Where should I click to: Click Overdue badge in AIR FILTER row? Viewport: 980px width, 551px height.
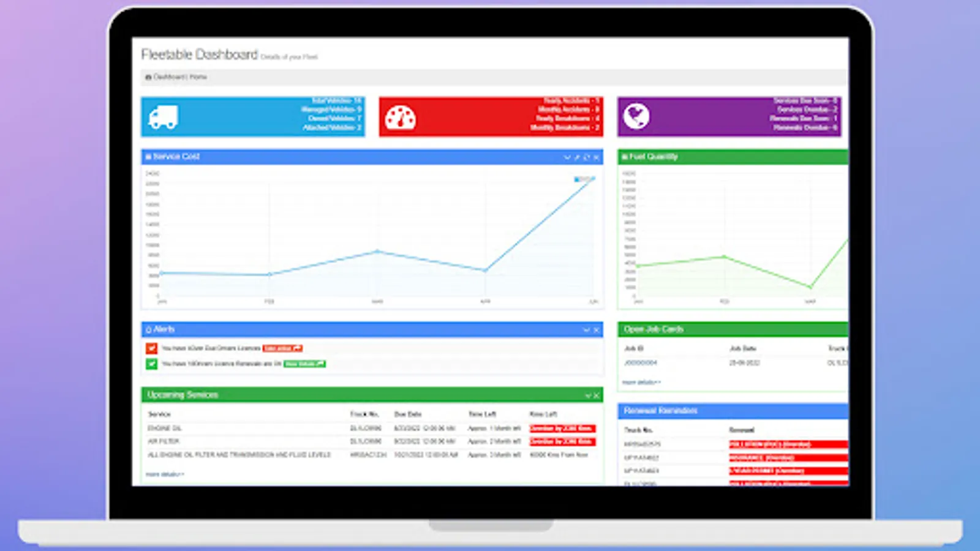click(562, 441)
